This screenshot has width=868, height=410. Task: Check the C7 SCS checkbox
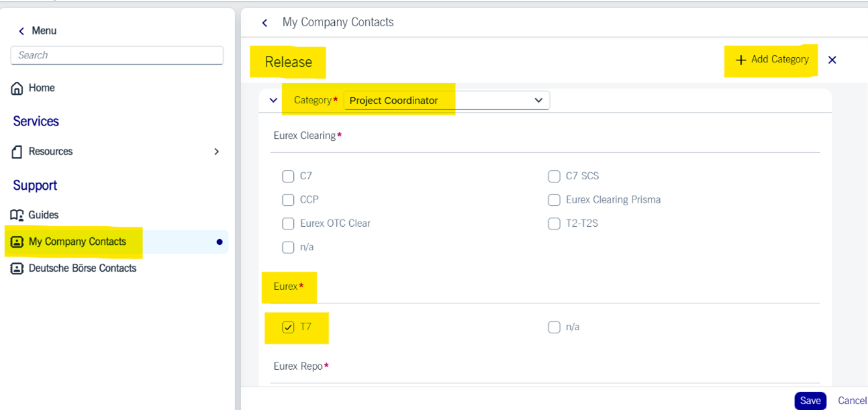[x=554, y=176]
